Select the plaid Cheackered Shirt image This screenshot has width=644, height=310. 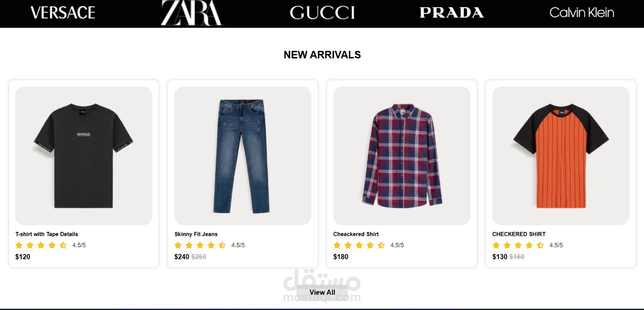click(x=402, y=156)
